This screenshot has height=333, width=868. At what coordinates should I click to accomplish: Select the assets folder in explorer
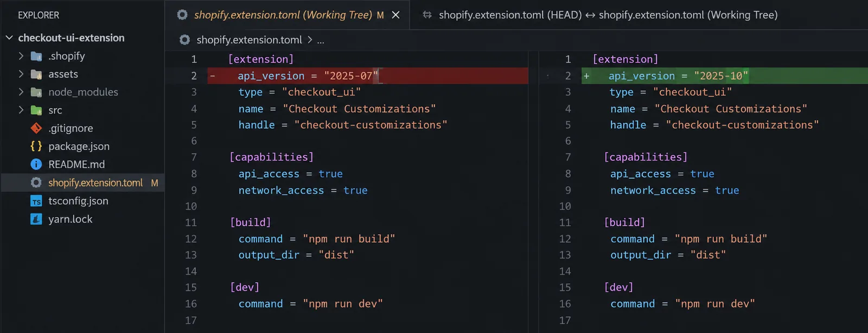[x=63, y=74]
